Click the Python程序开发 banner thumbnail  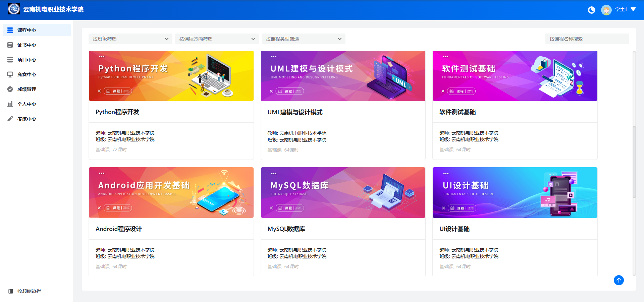coord(171,76)
